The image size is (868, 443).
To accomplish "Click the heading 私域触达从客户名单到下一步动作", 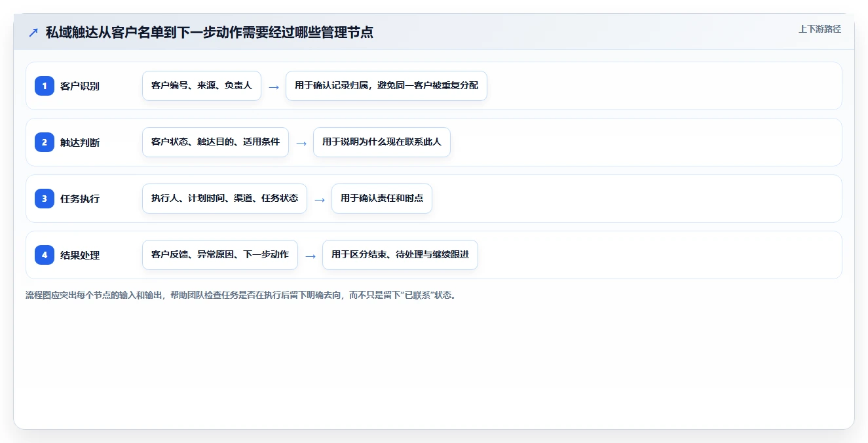I will 210,32.
